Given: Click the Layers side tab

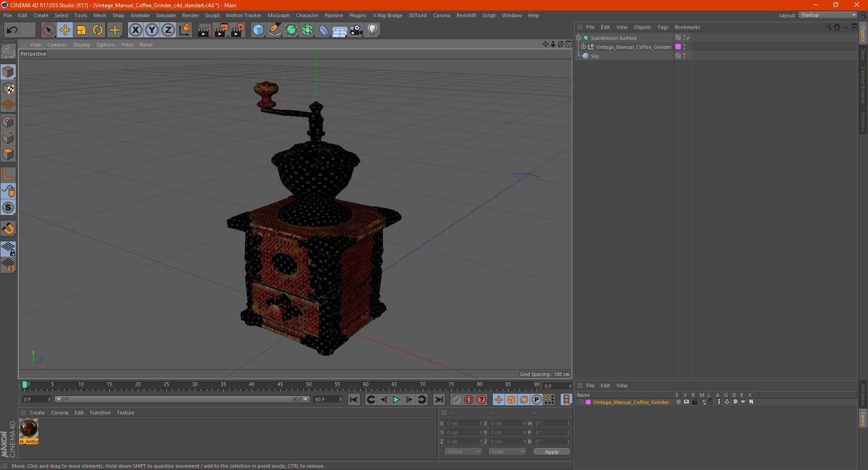Looking at the screenshot, I should tap(863, 418).
